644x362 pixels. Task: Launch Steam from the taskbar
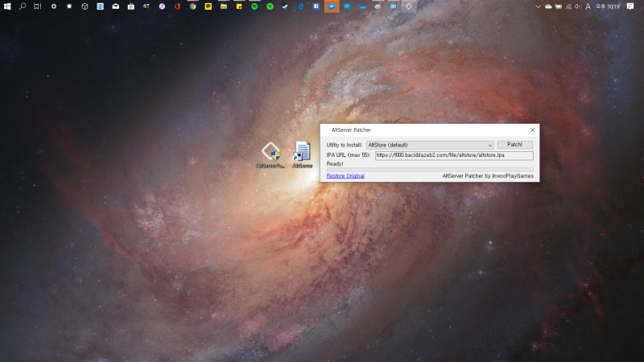point(285,6)
